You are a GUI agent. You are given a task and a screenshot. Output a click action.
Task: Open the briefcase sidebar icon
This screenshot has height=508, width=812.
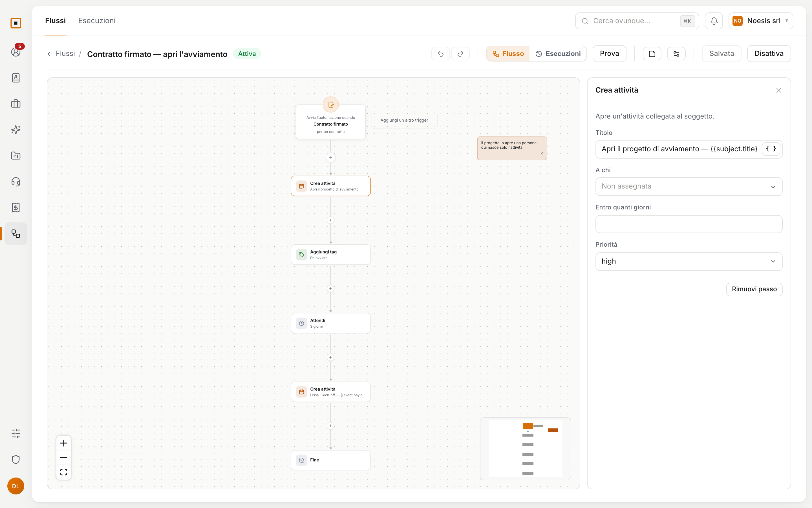tap(16, 104)
